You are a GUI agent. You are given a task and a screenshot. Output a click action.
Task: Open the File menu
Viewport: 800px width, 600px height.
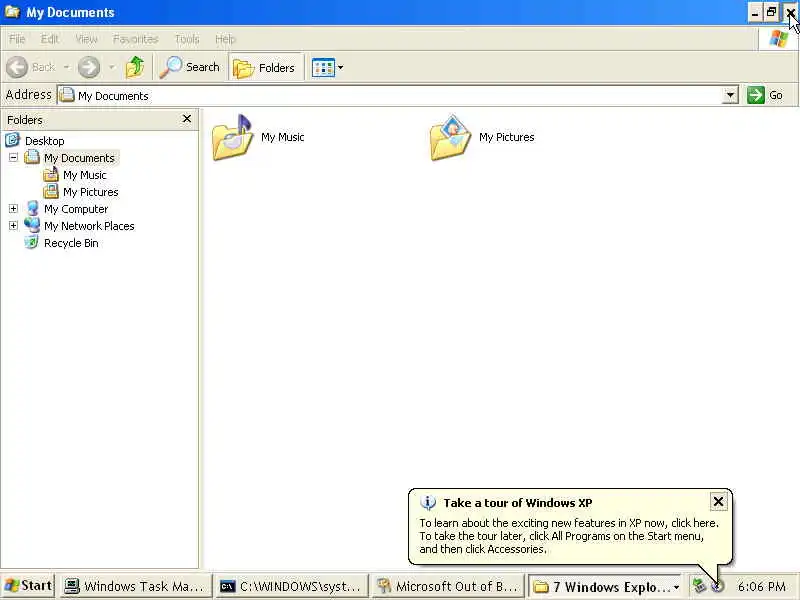(x=17, y=39)
